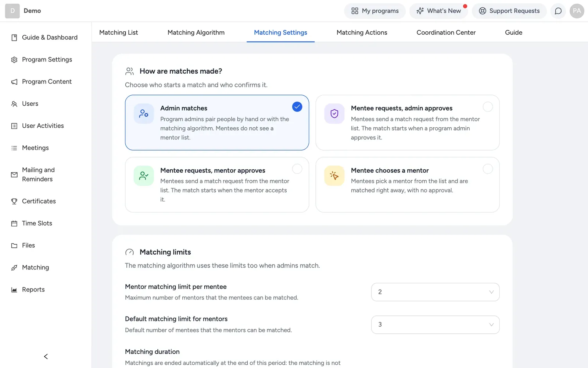Open the Guide & Dashboard sidebar icon

point(14,38)
